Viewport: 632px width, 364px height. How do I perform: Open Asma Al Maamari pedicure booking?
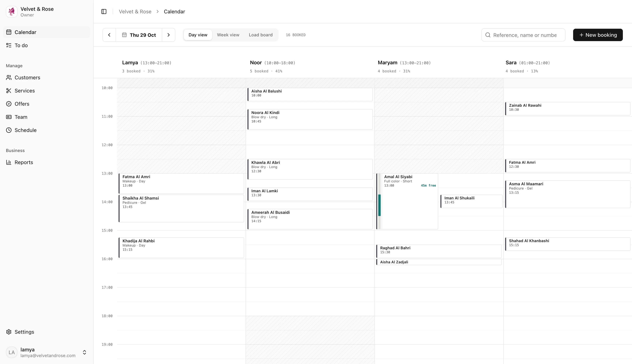[567, 194]
